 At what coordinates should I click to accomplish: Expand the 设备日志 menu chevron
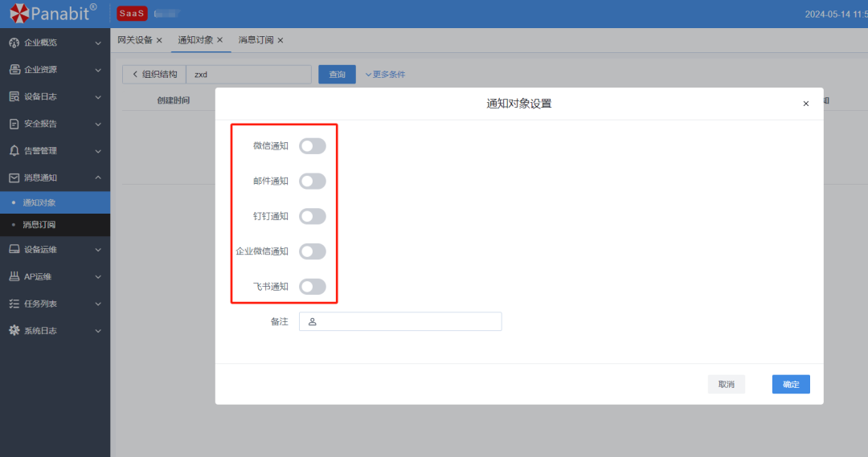tap(98, 97)
